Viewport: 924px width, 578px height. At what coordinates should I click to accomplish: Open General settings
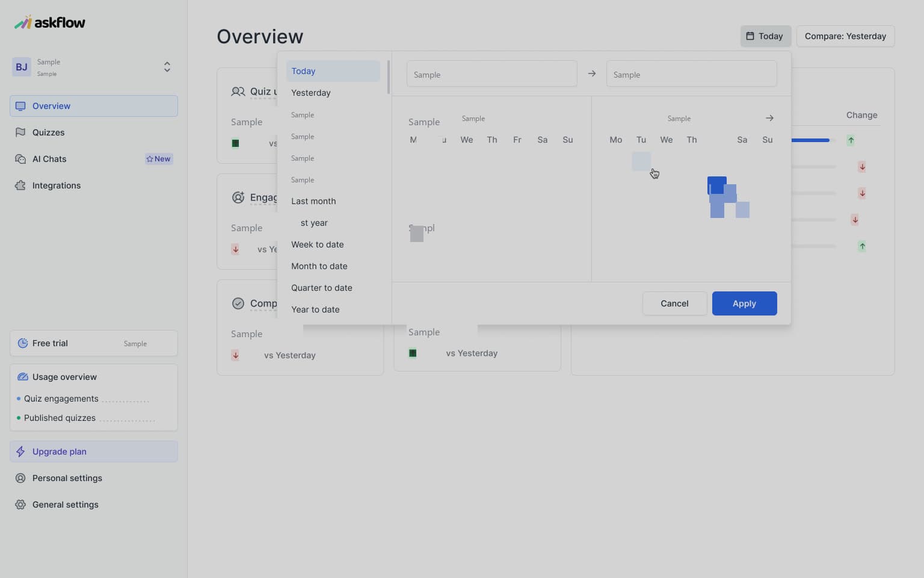(94, 505)
